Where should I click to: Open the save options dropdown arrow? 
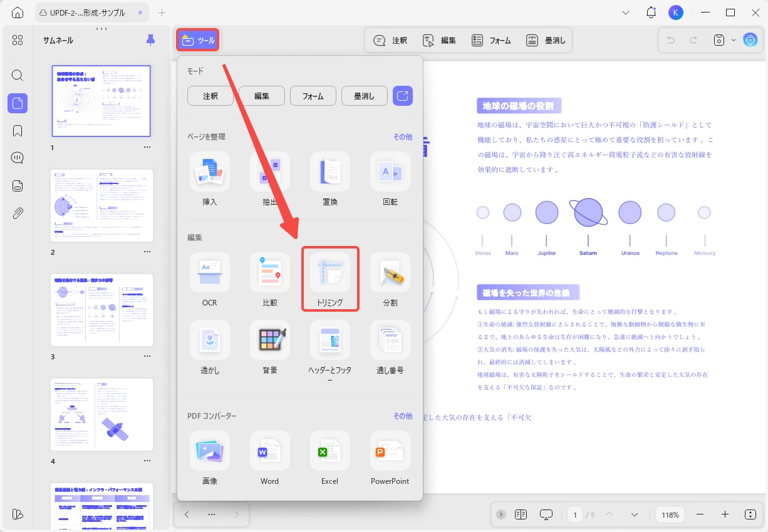(734, 40)
